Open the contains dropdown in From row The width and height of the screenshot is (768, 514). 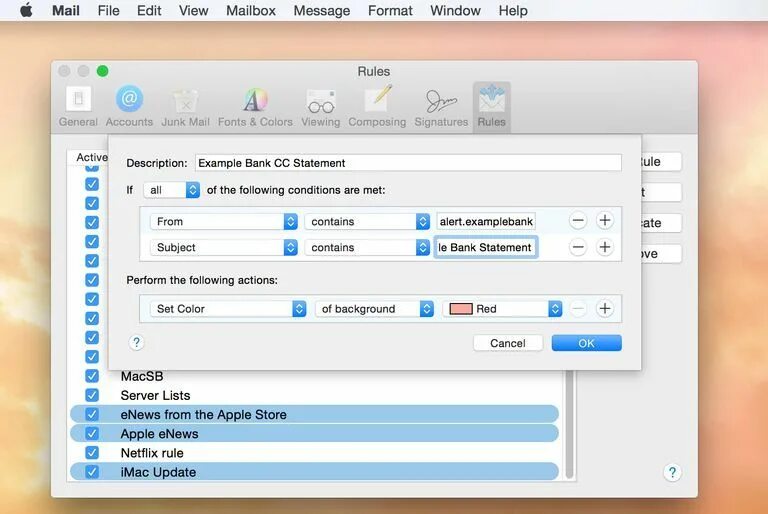(367, 221)
